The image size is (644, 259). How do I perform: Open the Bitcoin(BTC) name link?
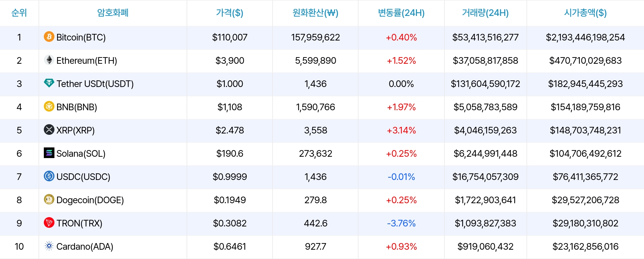(x=81, y=37)
